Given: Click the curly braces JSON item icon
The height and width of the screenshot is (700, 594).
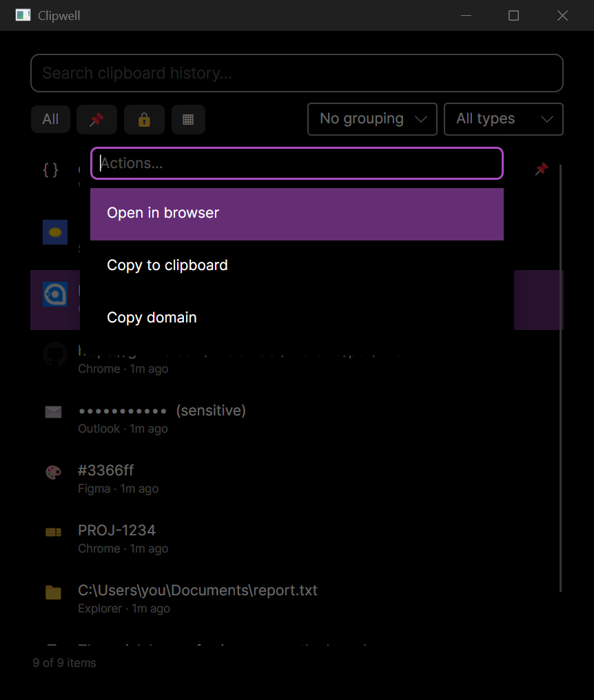Looking at the screenshot, I should 50,169.
